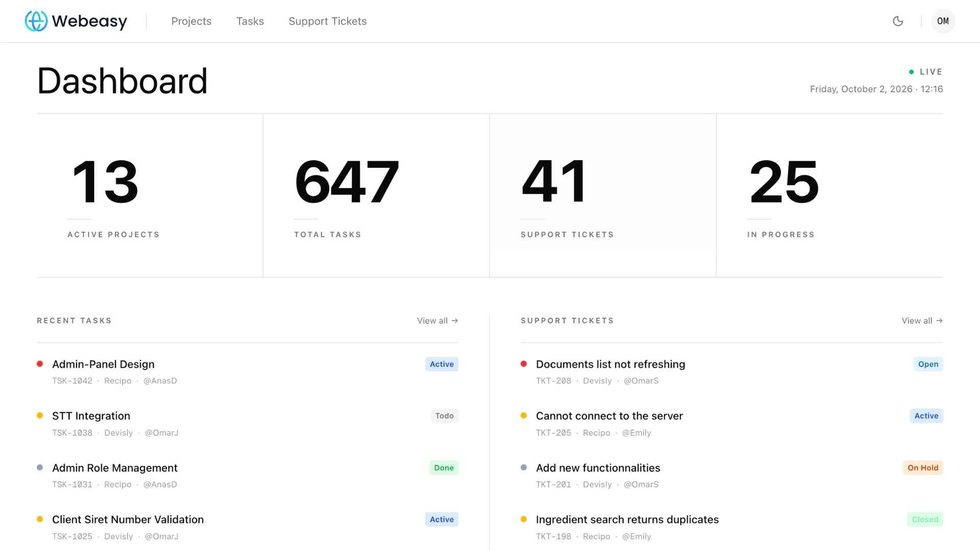Click Recipo project on the TSK-1031 row
The width and height of the screenshot is (980, 551).
(x=118, y=484)
